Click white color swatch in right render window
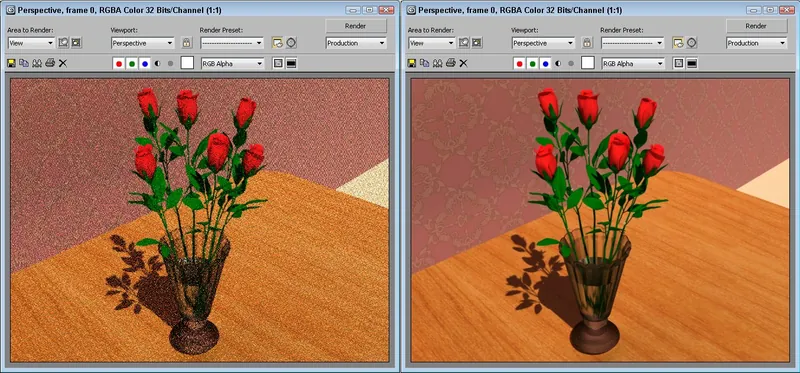The width and height of the screenshot is (800, 373). pyautogui.click(x=588, y=63)
